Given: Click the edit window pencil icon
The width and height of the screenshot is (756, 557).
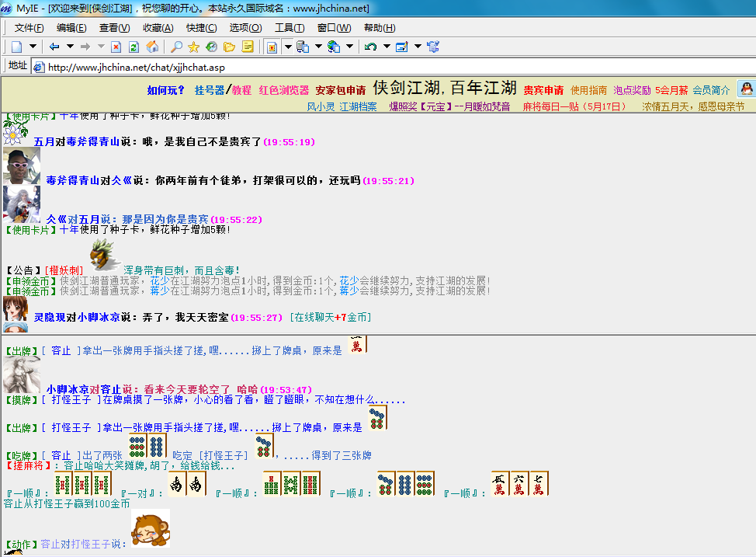Looking at the screenshot, I should (401, 47).
